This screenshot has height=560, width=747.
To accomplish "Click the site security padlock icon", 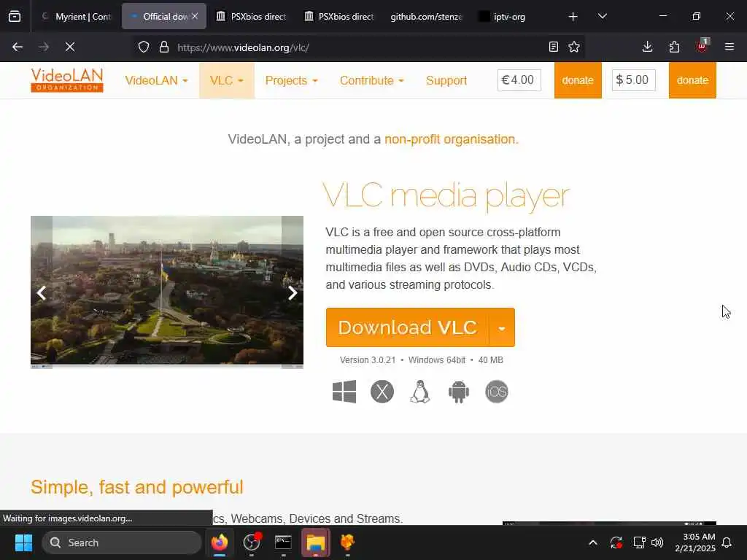I will (x=164, y=47).
